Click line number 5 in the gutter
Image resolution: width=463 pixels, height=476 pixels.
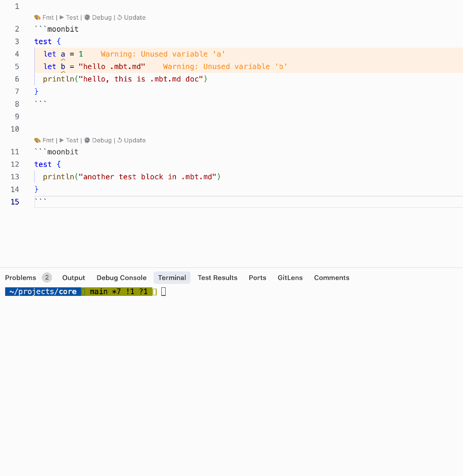pos(17,66)
